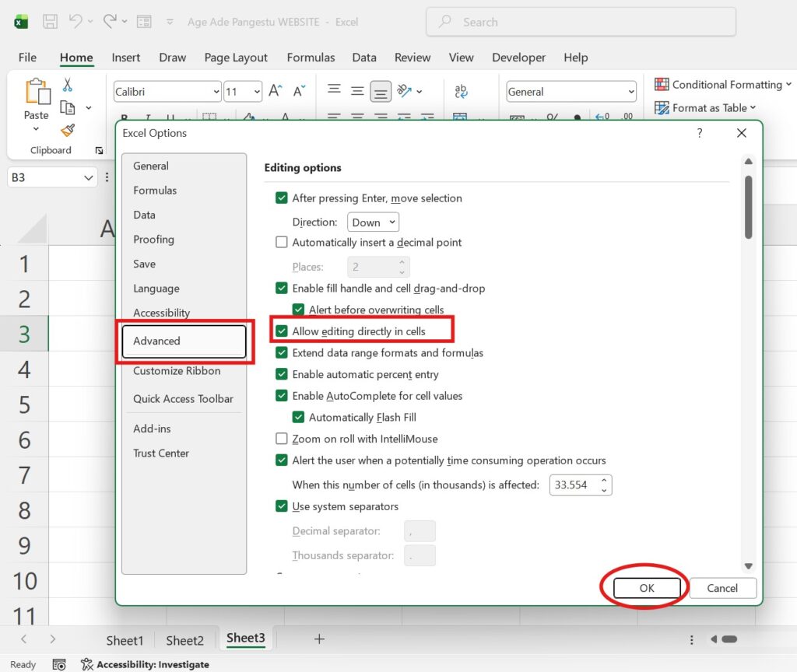
Task: Expand the Paste options arrow
Action: coord(36,129)
